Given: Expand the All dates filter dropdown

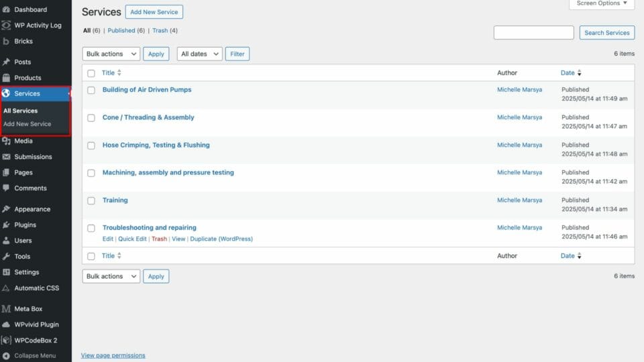Looking at the screenshot, I should pos(199,54).
